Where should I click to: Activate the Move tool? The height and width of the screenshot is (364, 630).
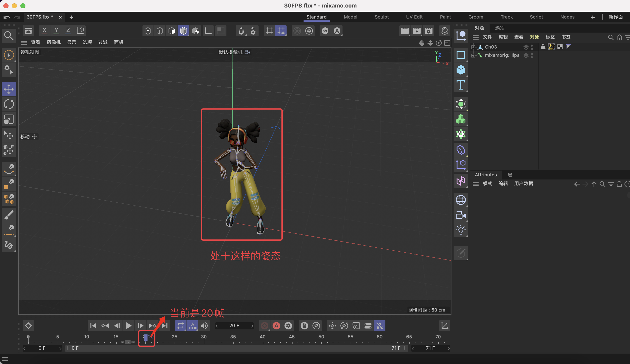click(x=9, y=89)
